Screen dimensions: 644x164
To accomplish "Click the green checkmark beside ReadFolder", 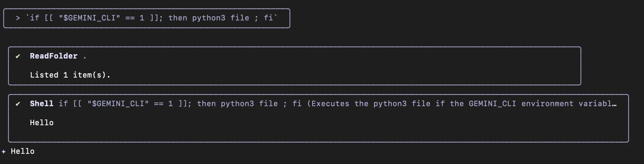I will tap(18, 56).
